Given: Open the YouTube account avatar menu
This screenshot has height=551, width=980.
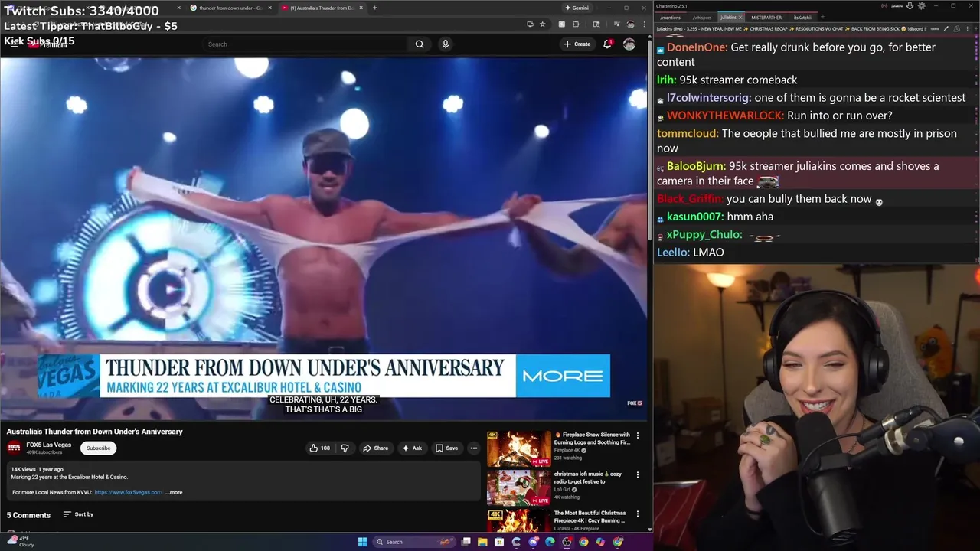Looking at the screenshot, I should tap(629, 44).
